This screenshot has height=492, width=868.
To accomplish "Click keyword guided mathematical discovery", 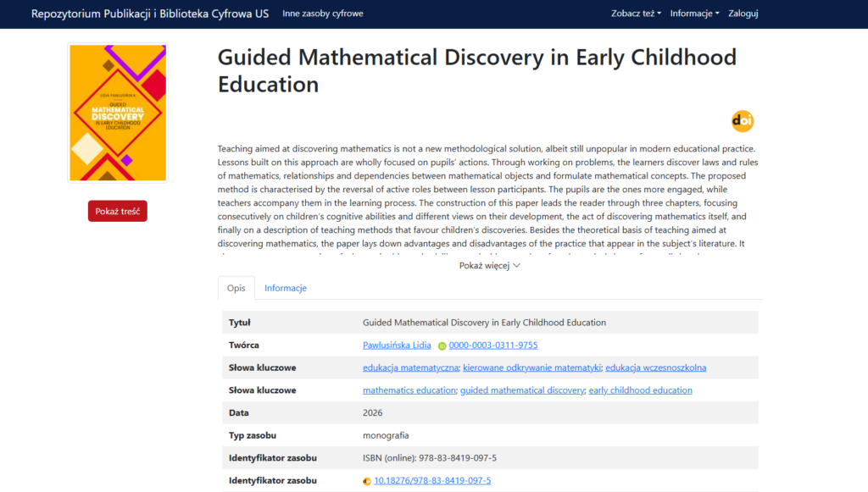I will click(x=522, y=390).
